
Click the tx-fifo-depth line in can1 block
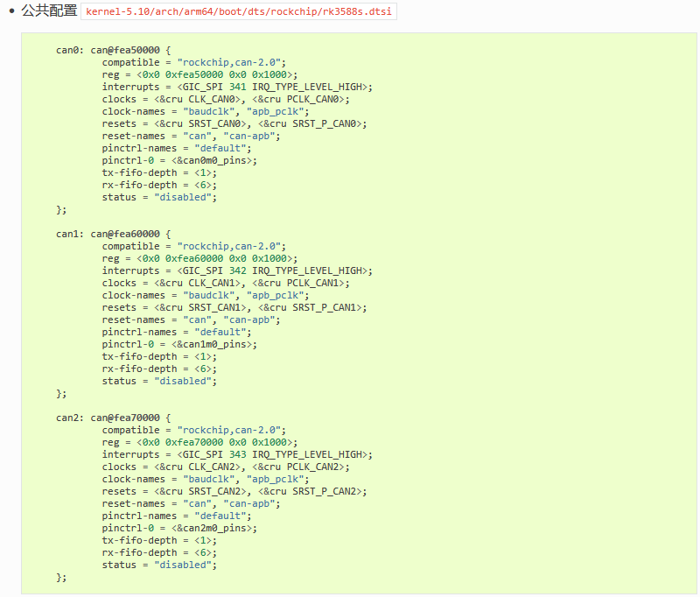(x=159, y=357)
